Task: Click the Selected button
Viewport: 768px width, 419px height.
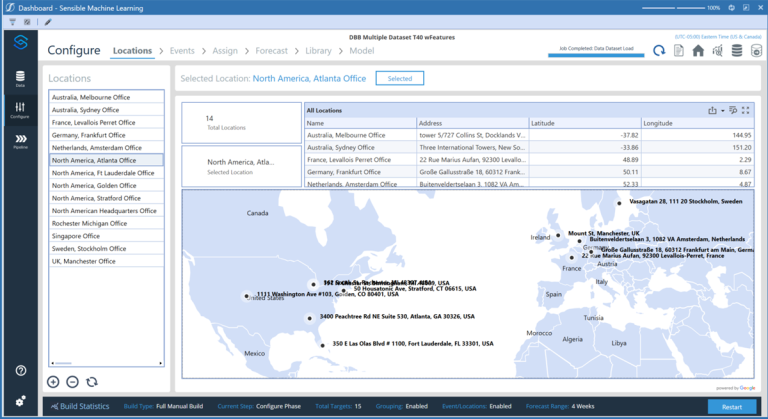Action: pyautogui.click(x=400, y=78)
